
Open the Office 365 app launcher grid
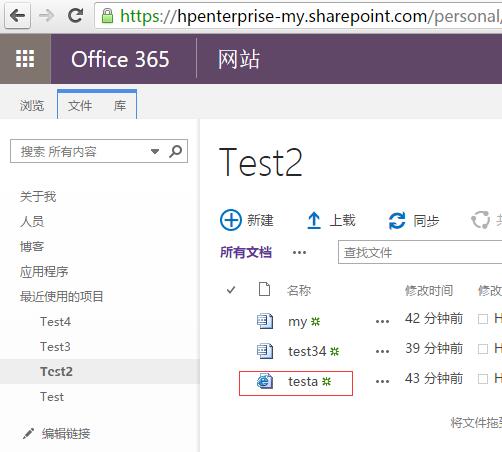[x=25, y=59]
